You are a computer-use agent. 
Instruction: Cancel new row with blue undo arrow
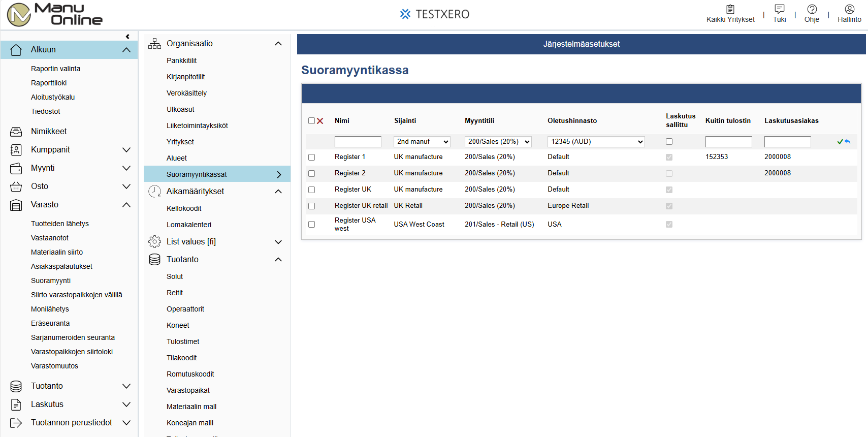point(847,142)
